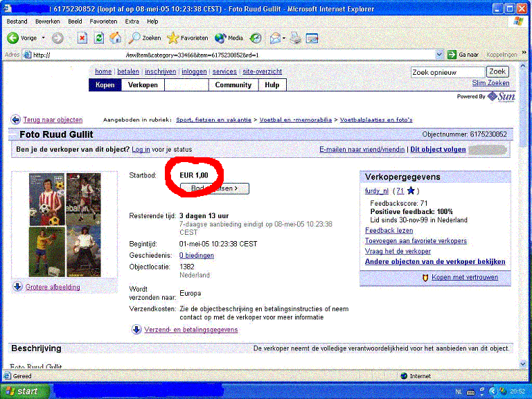This screenshot has width=532, height=399.
Task: Open the Vorige history dropdown arrow
Action: [x=44, y=38]
